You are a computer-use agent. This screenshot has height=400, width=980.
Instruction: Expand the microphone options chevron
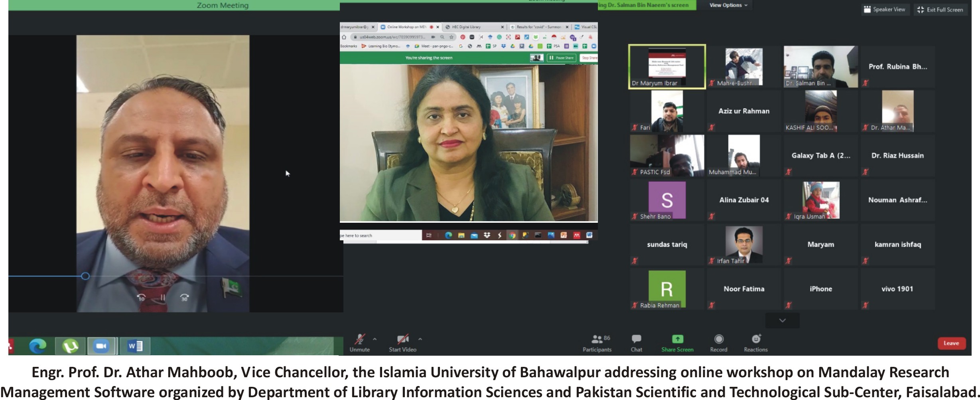[374, 339]
